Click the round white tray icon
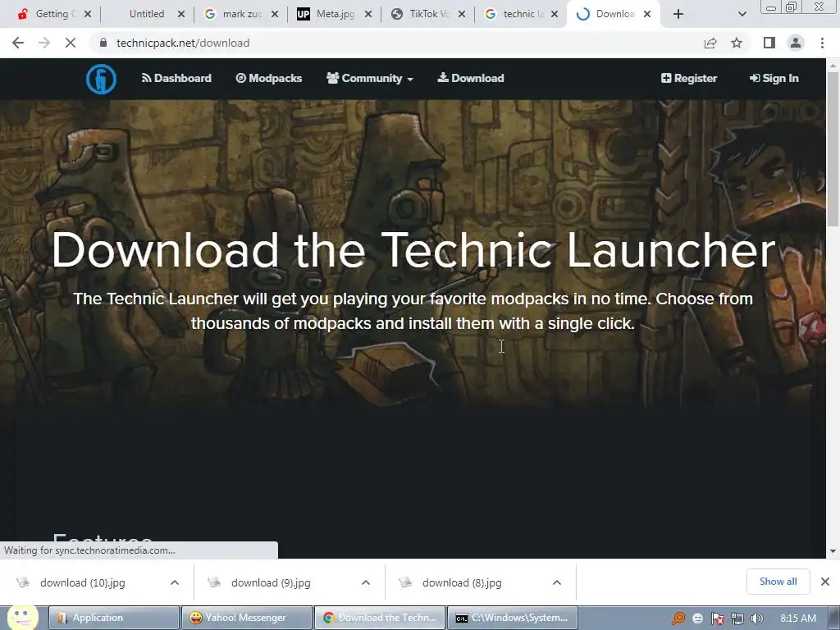Viewport: 840px width, 630px height. point(697,619)
